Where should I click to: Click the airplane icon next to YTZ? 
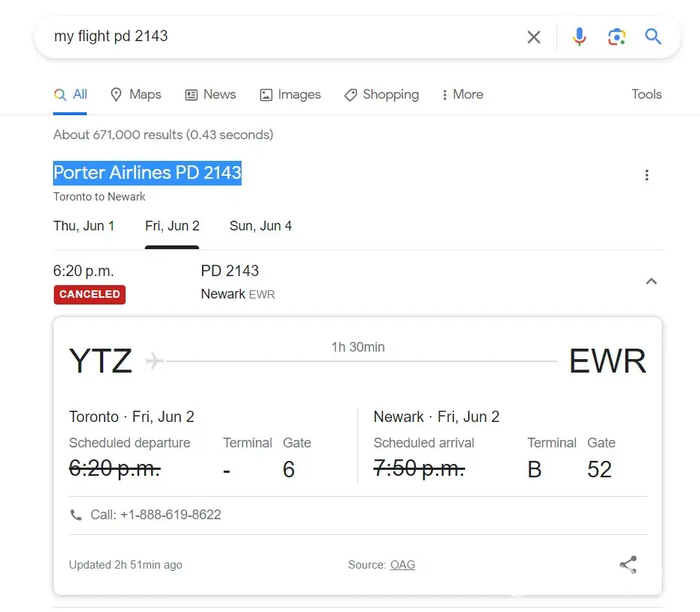click(x=155, y=361)
